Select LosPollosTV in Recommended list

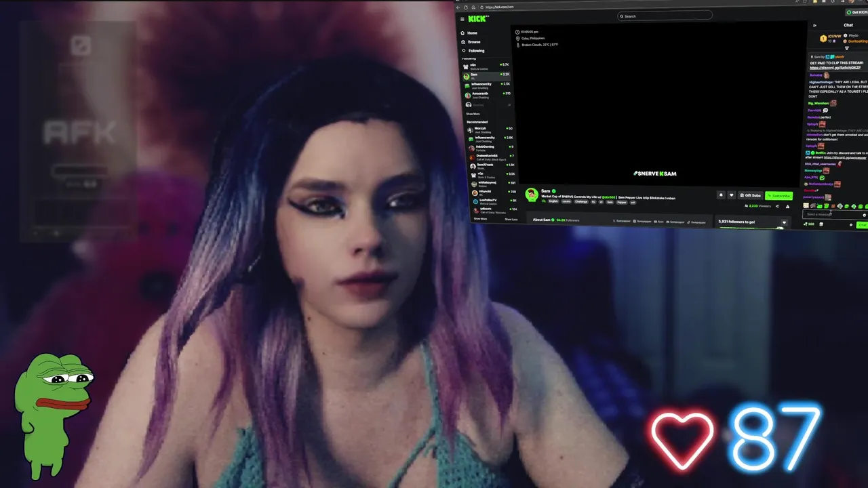click(x=494, y=202)
